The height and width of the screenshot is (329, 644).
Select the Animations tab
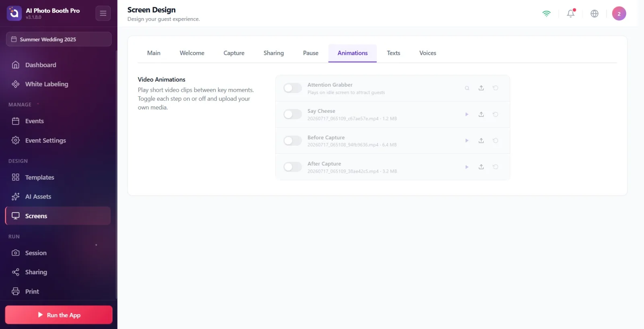(353, 53)
